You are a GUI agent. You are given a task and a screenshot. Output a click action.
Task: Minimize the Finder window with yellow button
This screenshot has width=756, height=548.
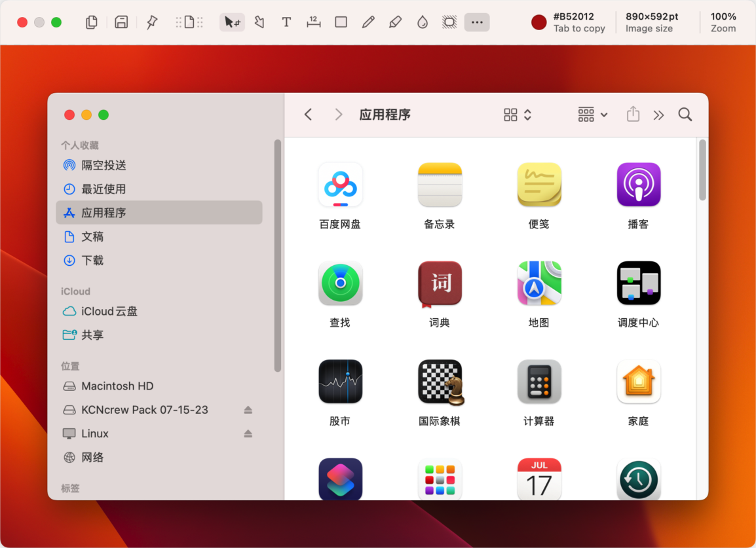[86, 115]
